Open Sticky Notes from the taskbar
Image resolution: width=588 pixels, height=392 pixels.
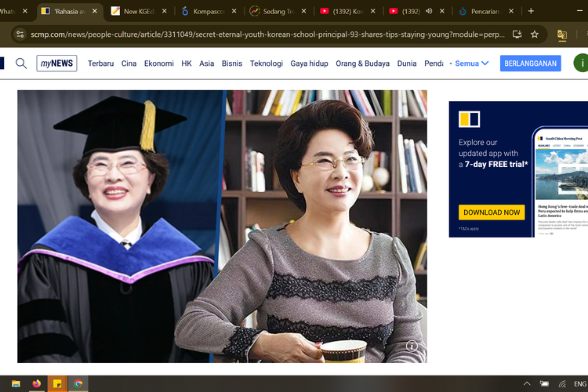point(57,383)
